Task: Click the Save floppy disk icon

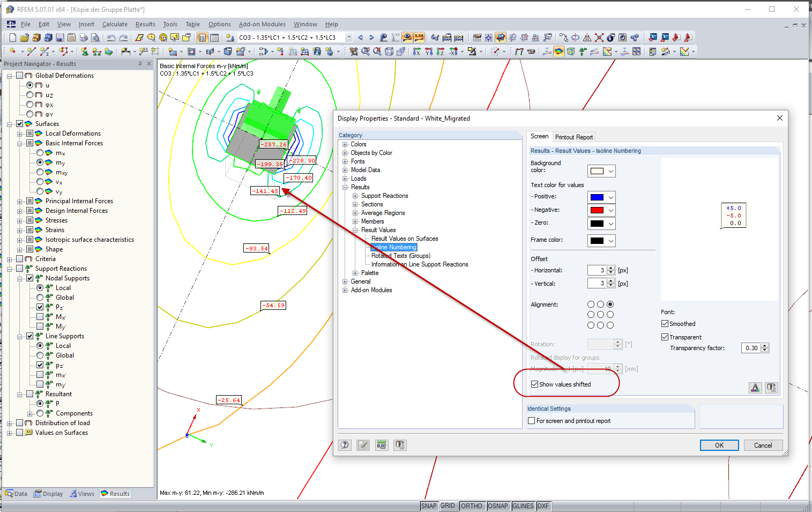Action: (x=59, y=38)
